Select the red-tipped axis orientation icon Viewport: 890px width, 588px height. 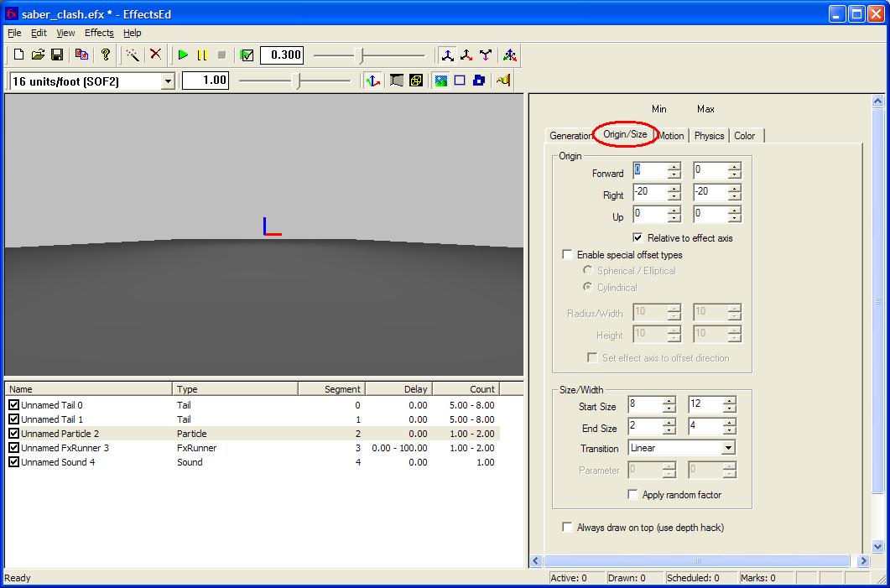[x=466, y=55]
